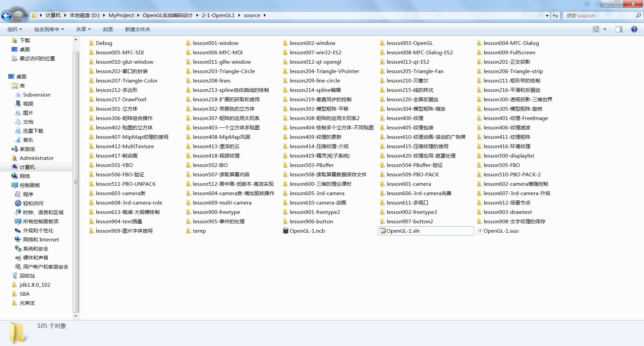Go to 计算机 in the address bar
Image resolution: width=644 pixels, height=346 pixels.
[x=53, y=15]
